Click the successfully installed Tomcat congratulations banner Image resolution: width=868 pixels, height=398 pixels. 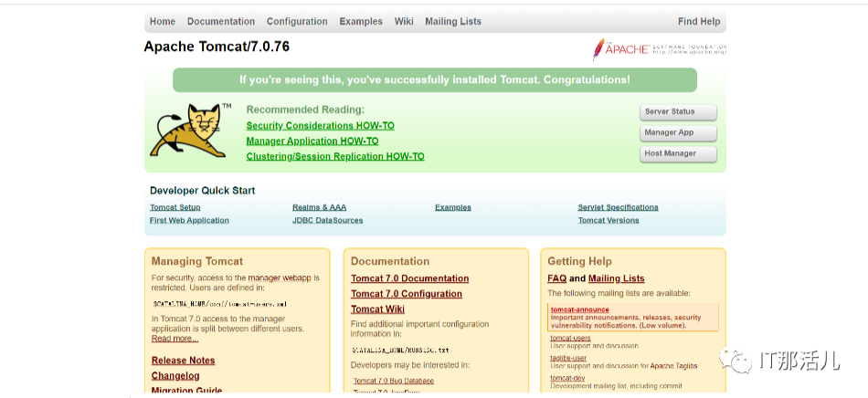click(435, 79)
